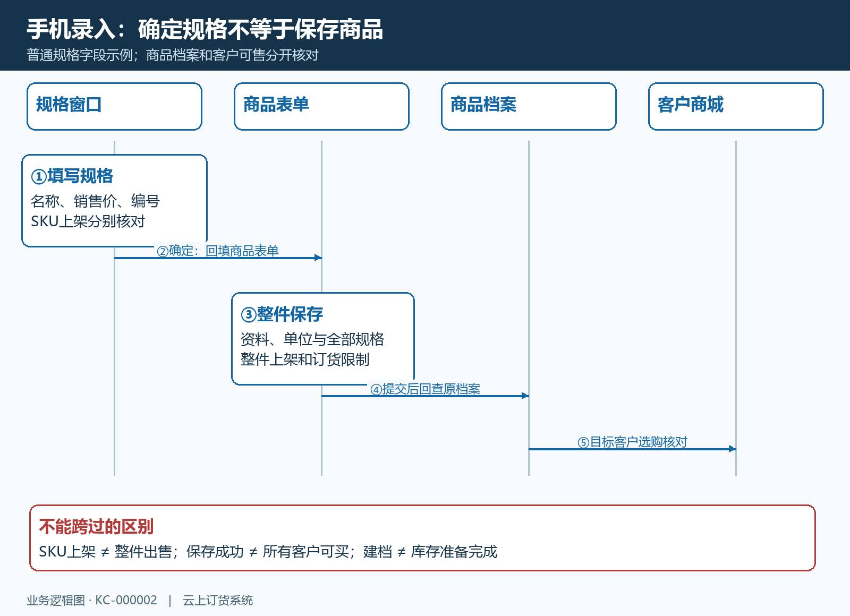
Task: Select the '商品档案' lane header box
Action: (x=529, y=106)
